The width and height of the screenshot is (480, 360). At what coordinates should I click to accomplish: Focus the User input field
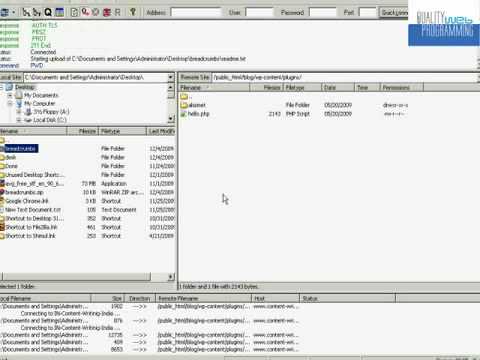click(x=259, y=13)
